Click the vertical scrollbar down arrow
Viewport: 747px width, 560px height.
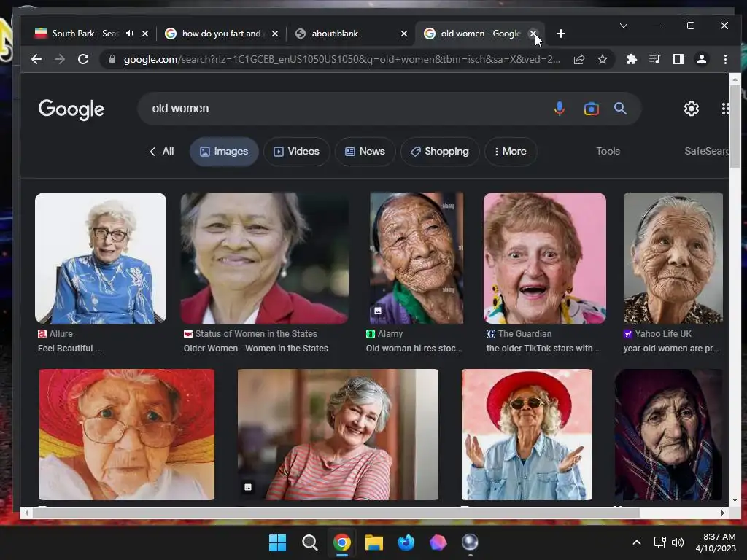735,500
